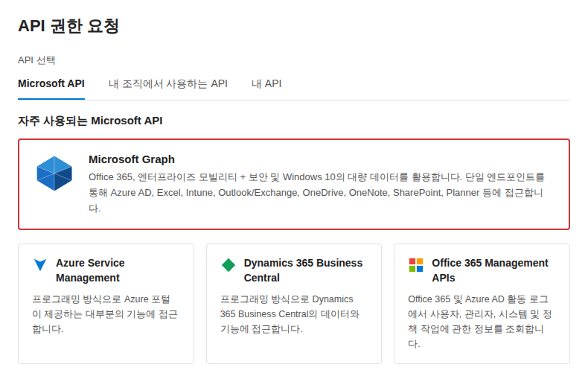Open the 내 조직에서 사용하는 API tab
This screenshot has height=379, width=588.
click(x=168, y=83)
